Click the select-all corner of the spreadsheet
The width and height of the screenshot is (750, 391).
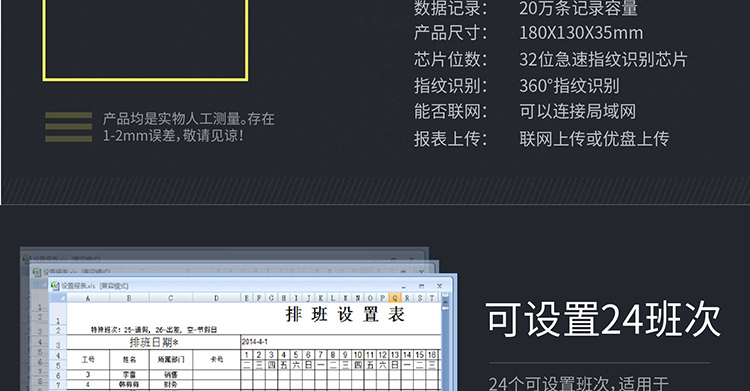pos(57,298)
